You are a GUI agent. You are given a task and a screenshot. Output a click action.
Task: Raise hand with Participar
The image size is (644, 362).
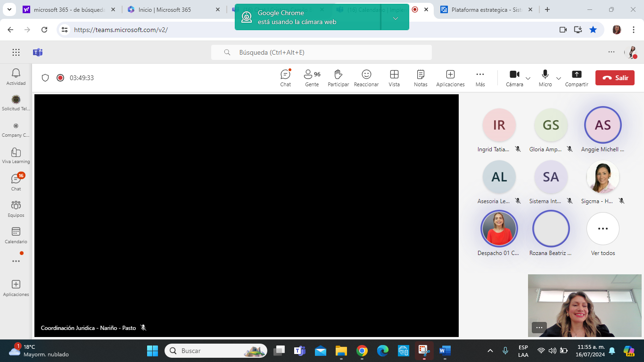338,78
